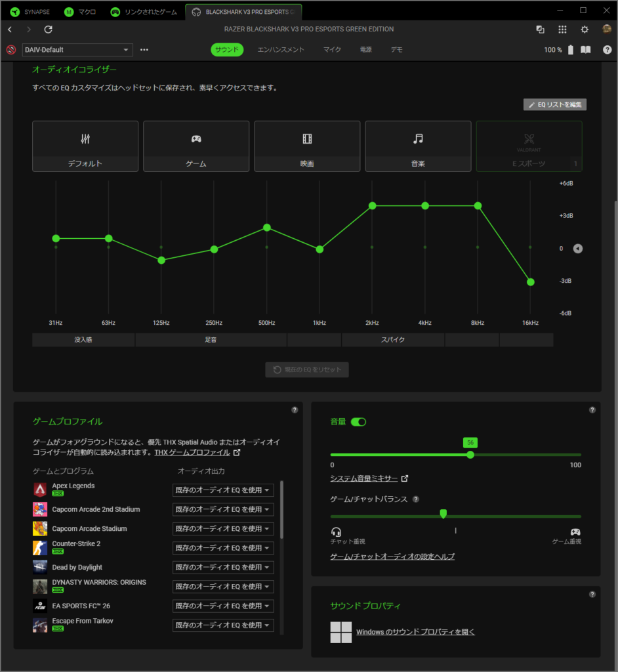Toggle the 音量 switch off

[358, 422]
